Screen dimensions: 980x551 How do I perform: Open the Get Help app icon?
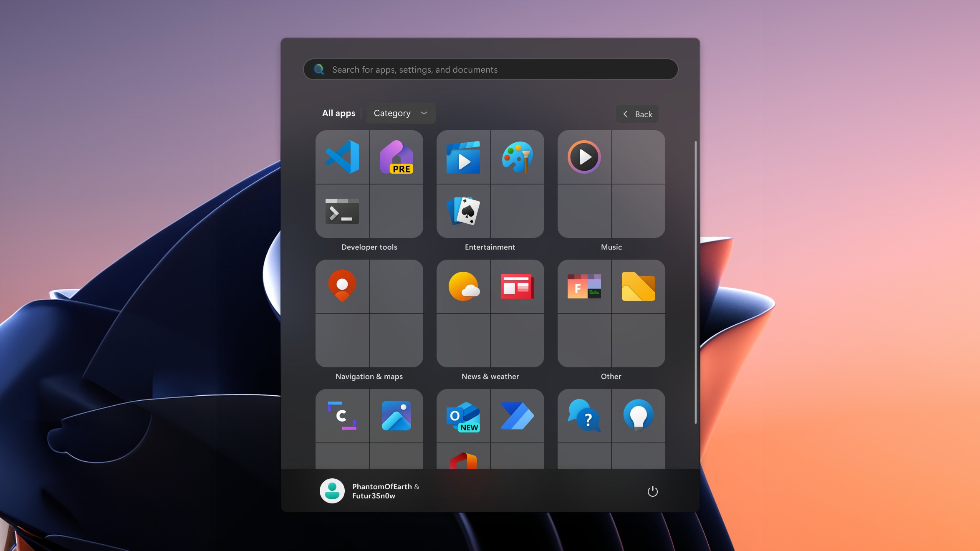[x=584, y=416]
